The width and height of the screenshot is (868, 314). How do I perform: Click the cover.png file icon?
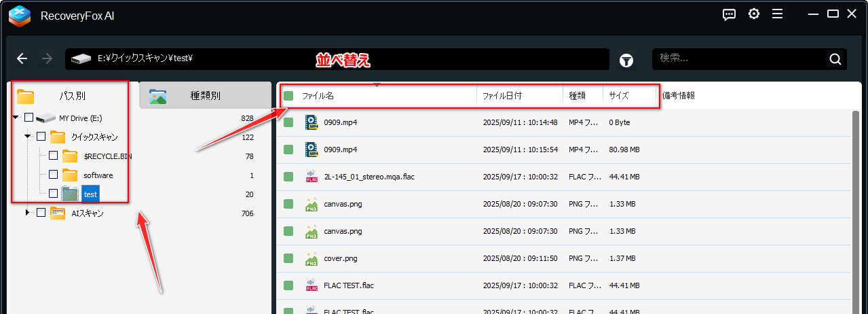[312, 258]
